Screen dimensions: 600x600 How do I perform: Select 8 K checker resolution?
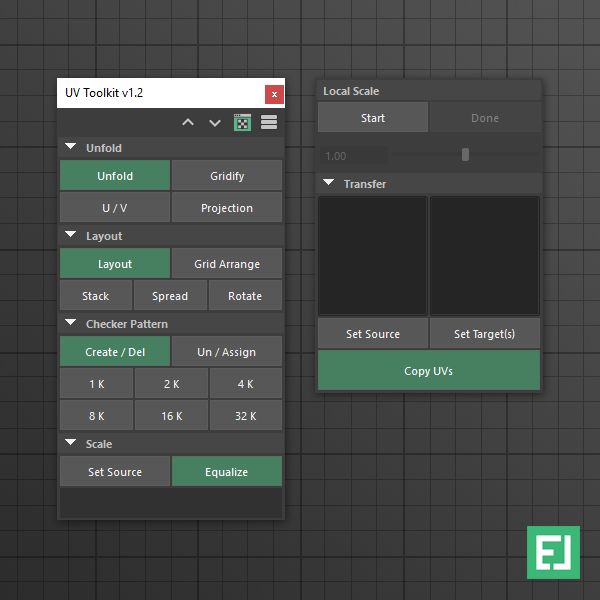pyautogui.click(x=96, y=415)
